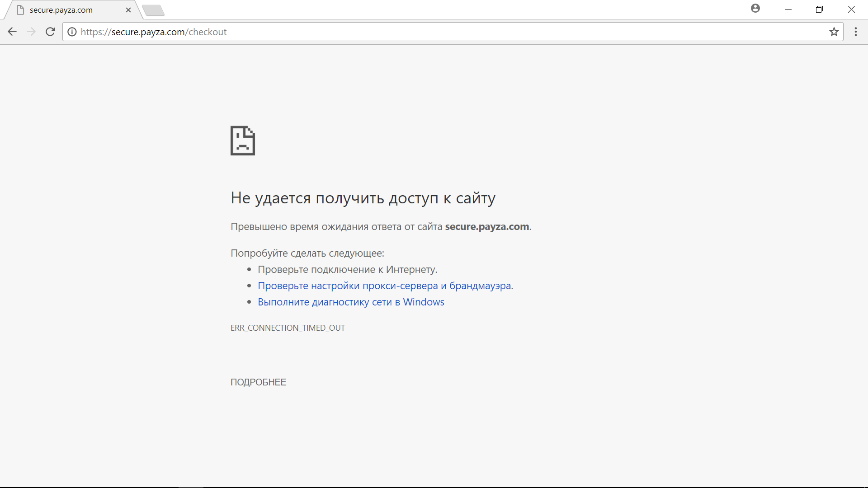Click the address bar URL field
Image resolution: width=868 pixels, height=488 pixels.
[452, 32]
